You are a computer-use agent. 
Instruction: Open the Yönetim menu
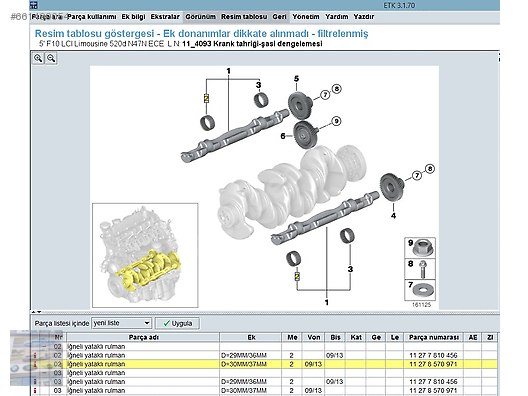click(306, 17)
